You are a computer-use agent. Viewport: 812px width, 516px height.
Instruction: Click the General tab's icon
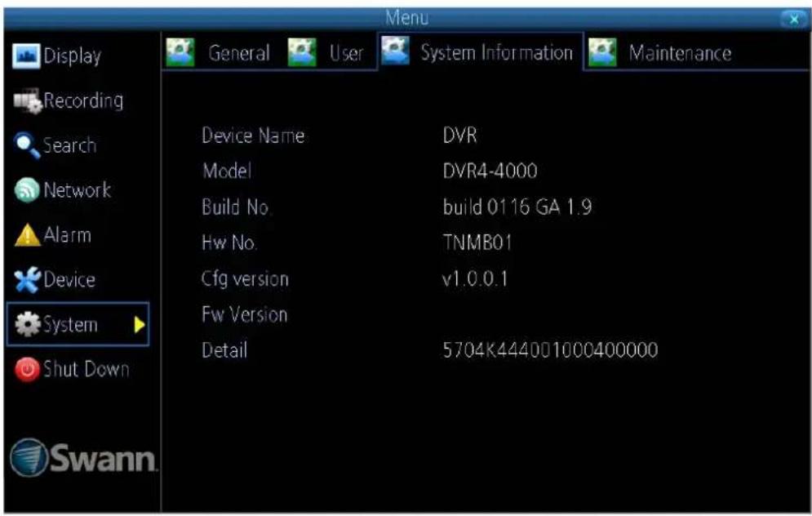[180, 53]
